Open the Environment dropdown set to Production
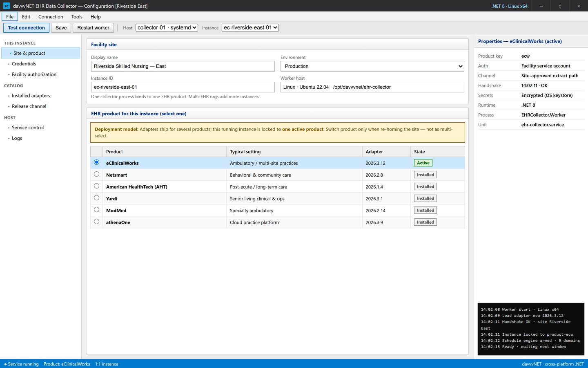 [x=372, y=66]
